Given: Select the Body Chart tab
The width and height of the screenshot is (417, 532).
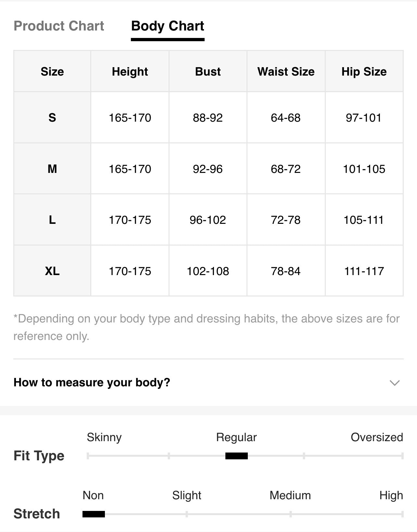Looking at the screenshot, I should click(x=168, y=26).
